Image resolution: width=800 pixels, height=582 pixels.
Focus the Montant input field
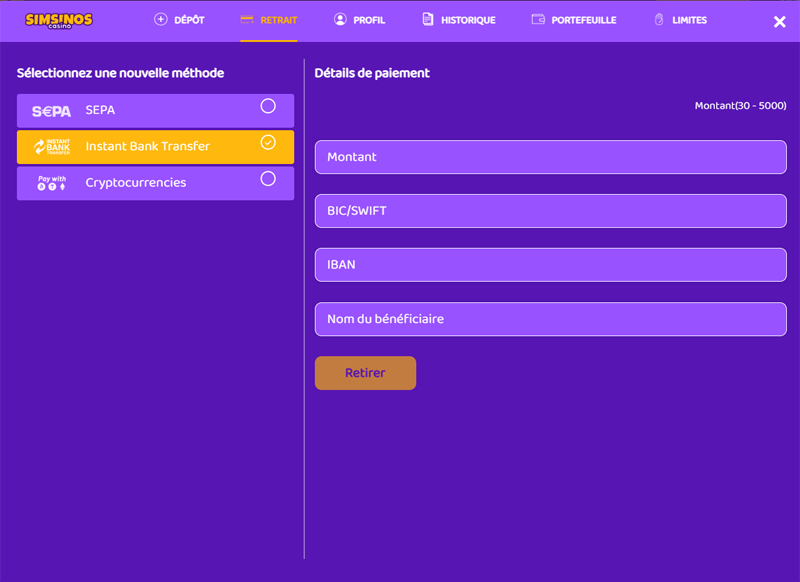[x=550, y=157]
